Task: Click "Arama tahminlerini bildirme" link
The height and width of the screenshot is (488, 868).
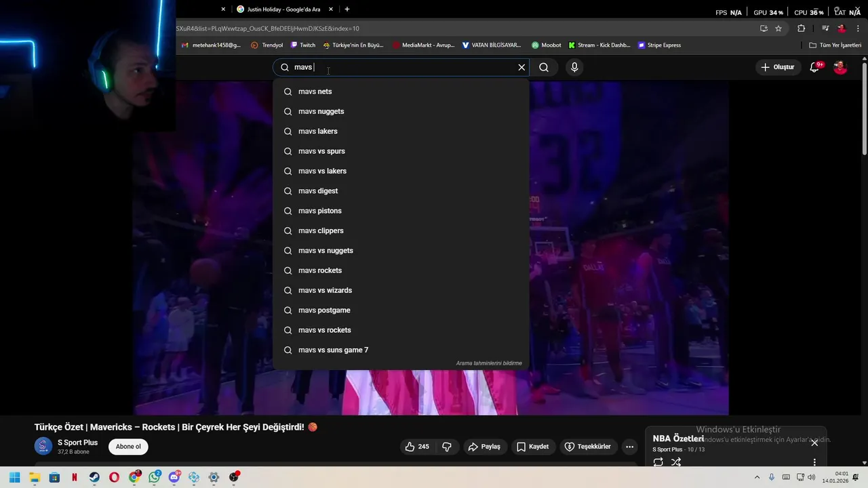Action: coord(489,363)
